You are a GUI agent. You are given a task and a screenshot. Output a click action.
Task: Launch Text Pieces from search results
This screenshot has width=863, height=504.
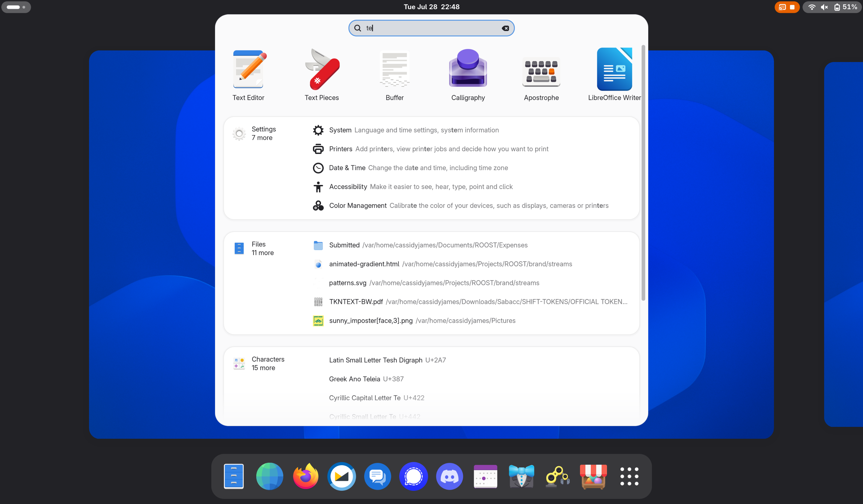point(322,75)
